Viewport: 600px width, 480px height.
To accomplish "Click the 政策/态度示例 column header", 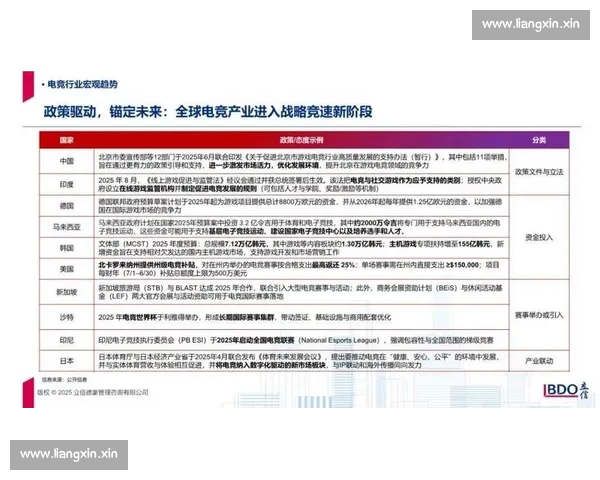I will [301, 140].
